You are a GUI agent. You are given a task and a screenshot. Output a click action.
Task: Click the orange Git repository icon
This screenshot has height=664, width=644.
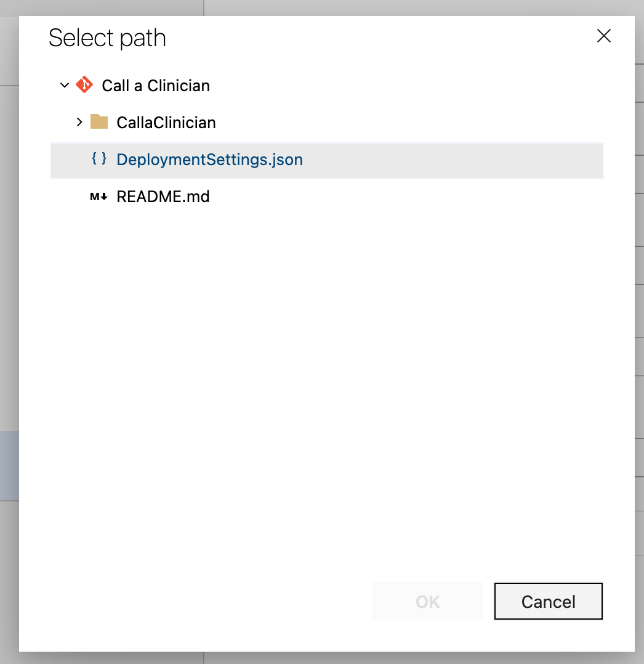(84, 85)
